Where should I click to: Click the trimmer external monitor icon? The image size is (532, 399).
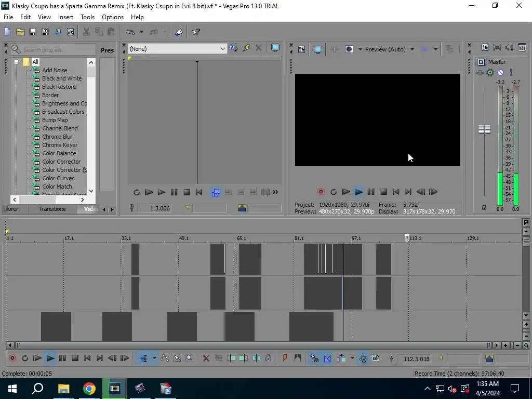coord(275,48)
